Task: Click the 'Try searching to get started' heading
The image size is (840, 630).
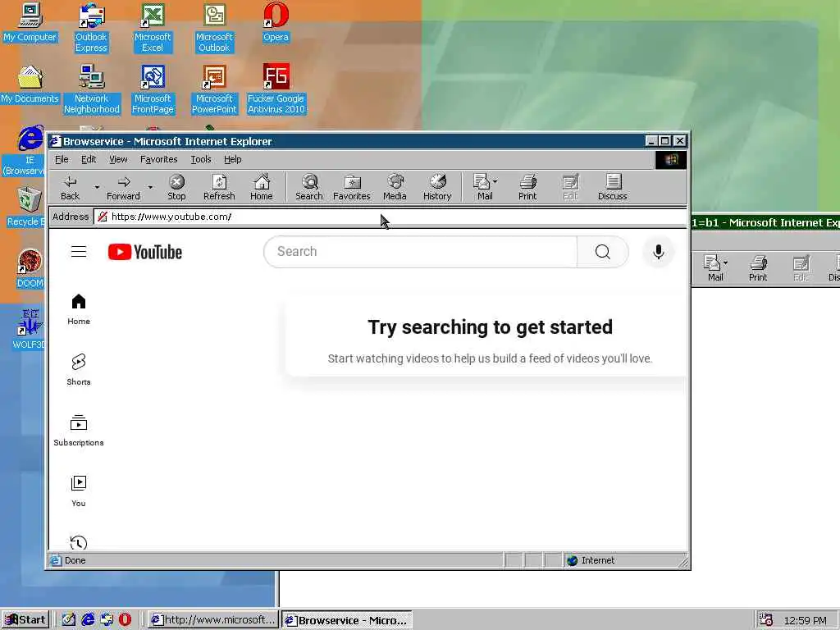Action: [x=491, y=326]
